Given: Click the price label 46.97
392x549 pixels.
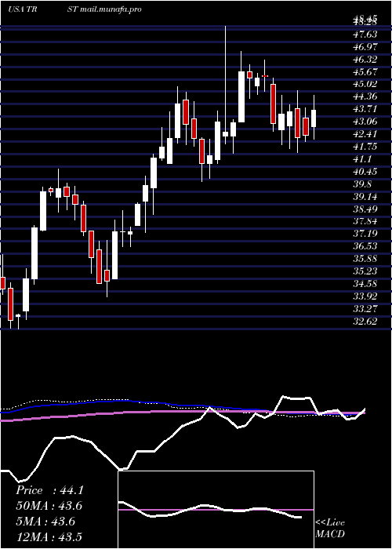Looking at the screenshot, I should [365, 46].
